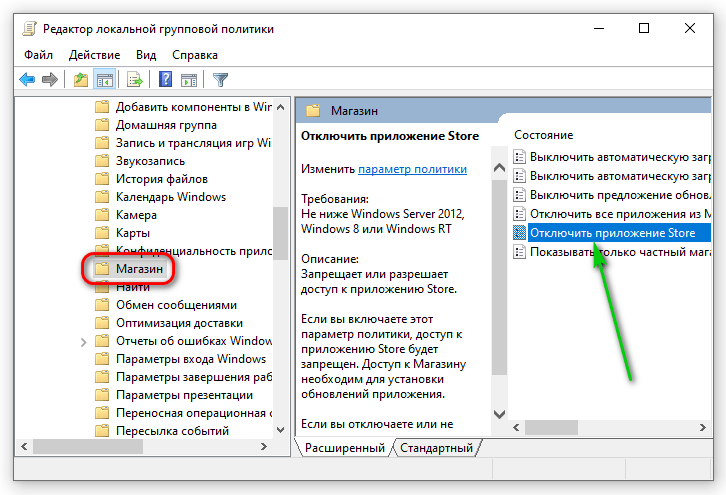The height and width of the screenshot is (495, 726).
Task: Switch to the Стандартный tab
Action: [x=436, y=448]
